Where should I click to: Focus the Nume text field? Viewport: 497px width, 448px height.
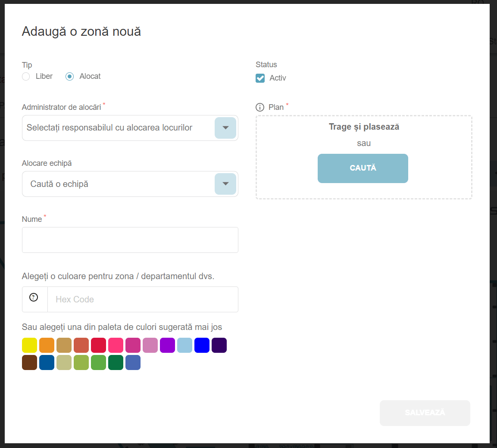click(x=130, y=240)
